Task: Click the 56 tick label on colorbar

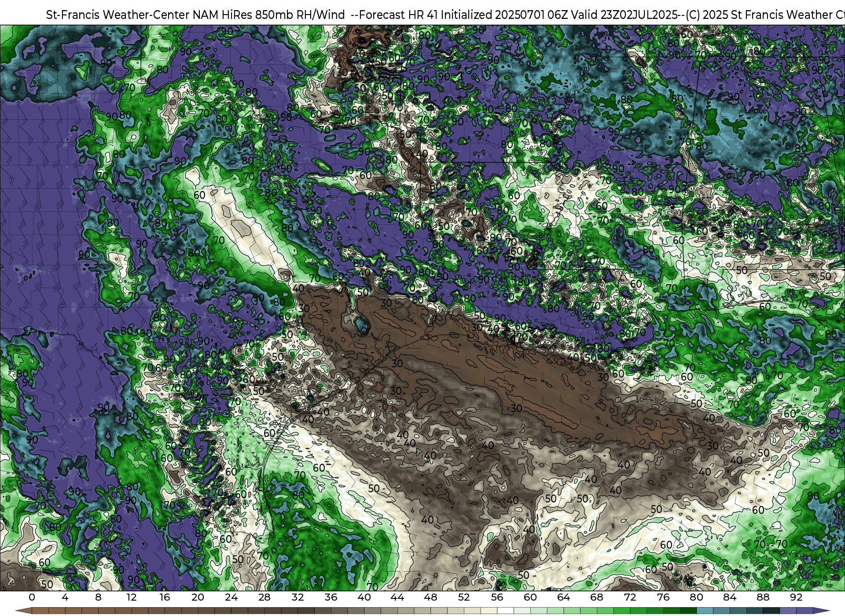Action: (x=497, y=597)
